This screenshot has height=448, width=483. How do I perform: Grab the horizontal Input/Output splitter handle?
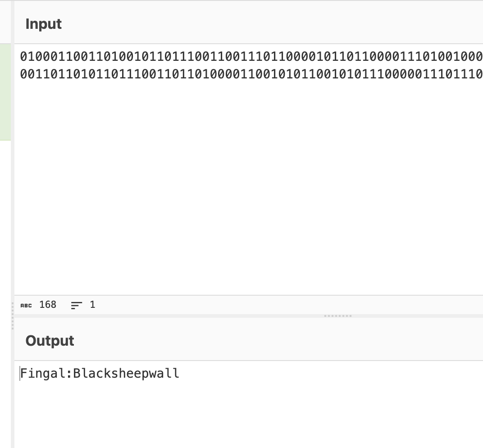[338, 316]
